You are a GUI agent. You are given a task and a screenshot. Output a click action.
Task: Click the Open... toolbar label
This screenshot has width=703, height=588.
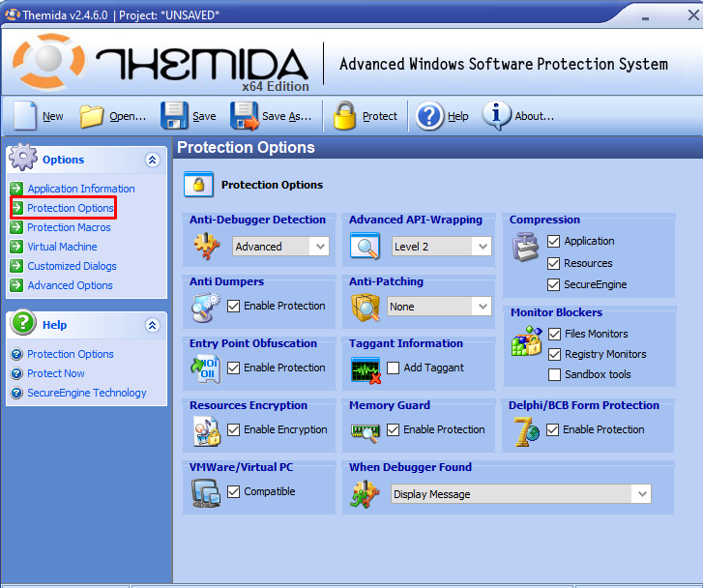[x=128, y=116]
